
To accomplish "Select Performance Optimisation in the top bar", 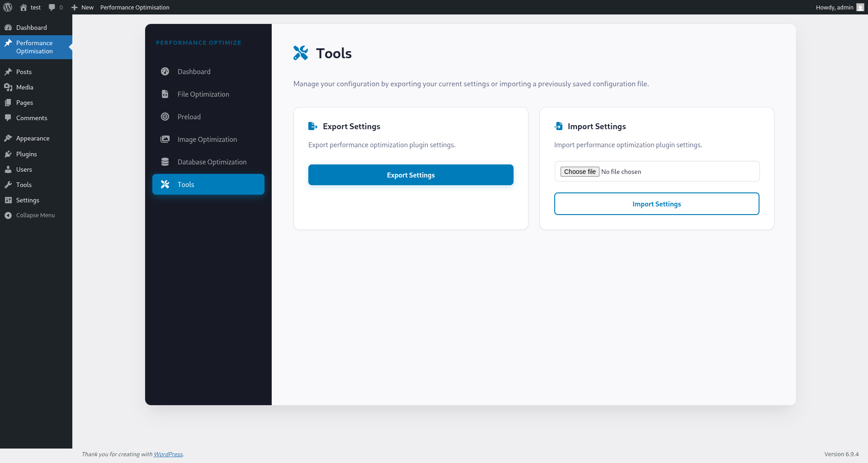I will pyautogui.click(x=134, y=7).
